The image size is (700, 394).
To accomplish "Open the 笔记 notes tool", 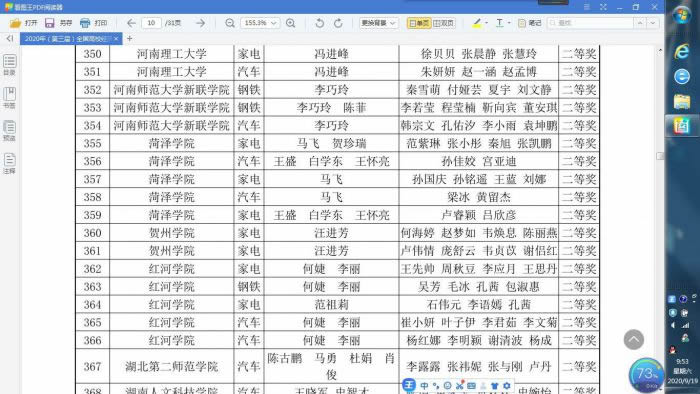I will [x=529, y=23].
